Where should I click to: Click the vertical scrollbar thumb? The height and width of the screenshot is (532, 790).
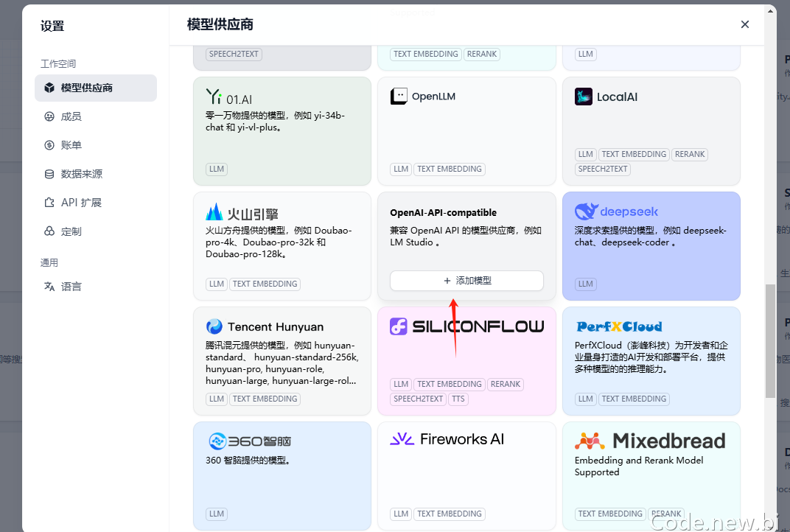coord(770,342)
